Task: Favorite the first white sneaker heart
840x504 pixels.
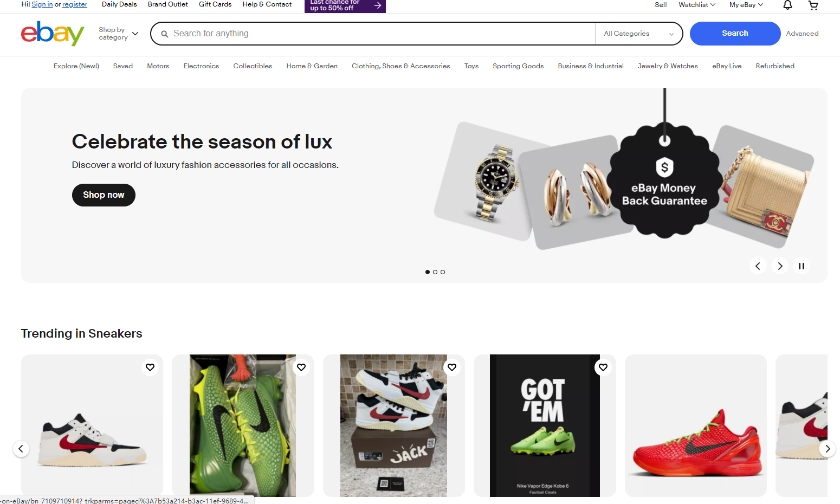Action: (x=150, y=367)
